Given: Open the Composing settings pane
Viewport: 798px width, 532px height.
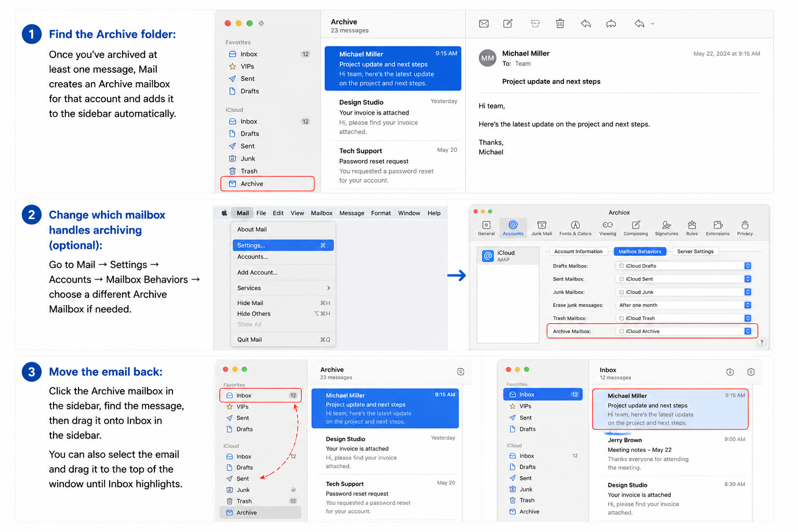Looking at the screenshot, I should (x=636, y=228).
